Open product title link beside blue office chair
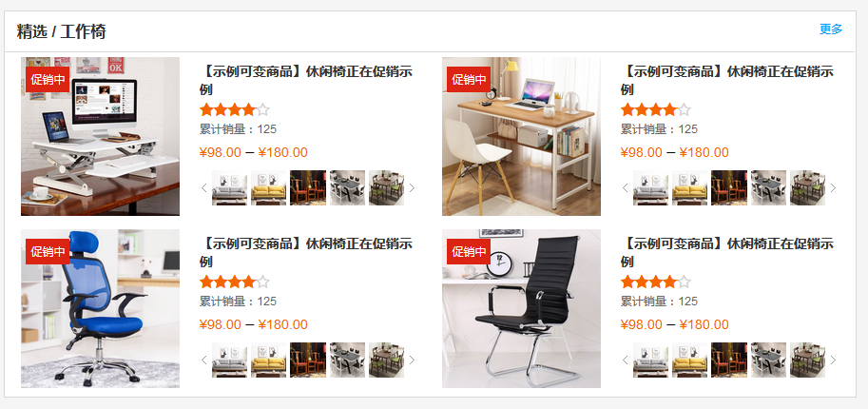 coord(306,252)
